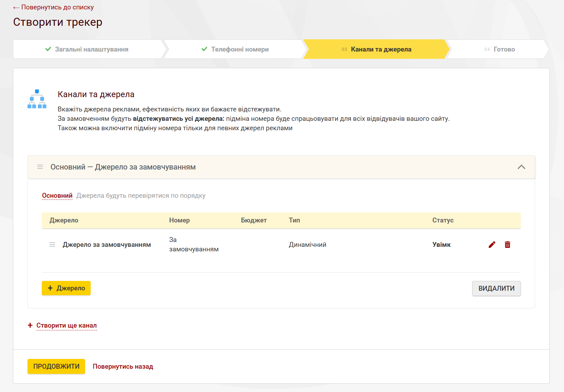The image size is (564, 392).
Task: Click the ВИДАЛИТИ button
Action: tap(496, 289)
